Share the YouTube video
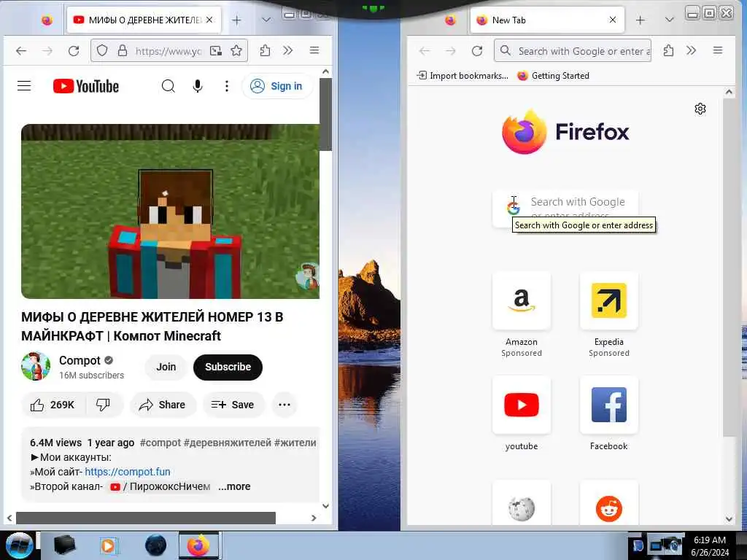The image size is (747, 560). tap(163, 405)
